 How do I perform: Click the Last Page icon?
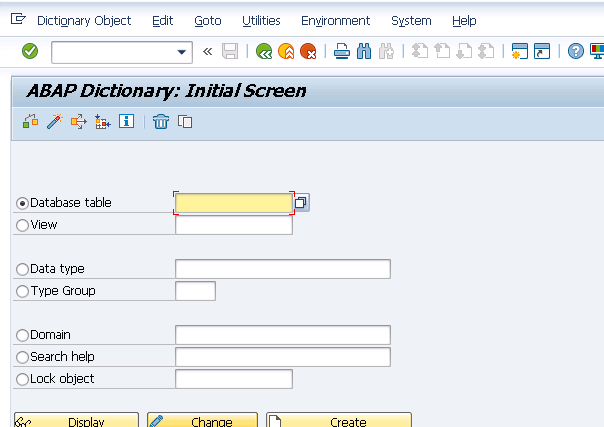point(486,51)
